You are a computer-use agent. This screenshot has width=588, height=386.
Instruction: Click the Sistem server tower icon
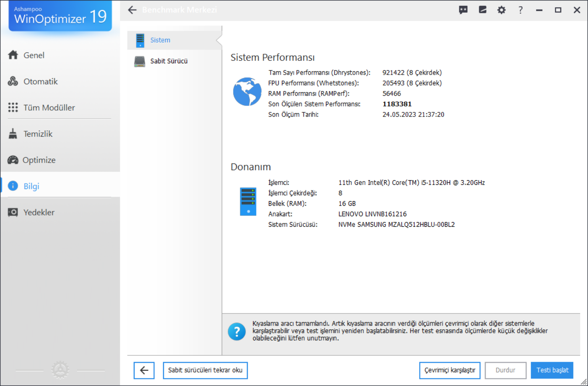tap(140, 40)
